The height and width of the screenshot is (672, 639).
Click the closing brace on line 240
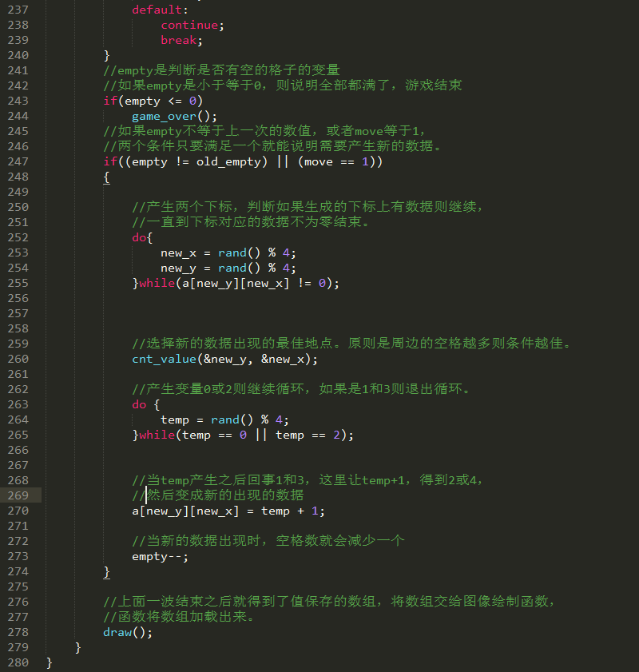(107, 56)
